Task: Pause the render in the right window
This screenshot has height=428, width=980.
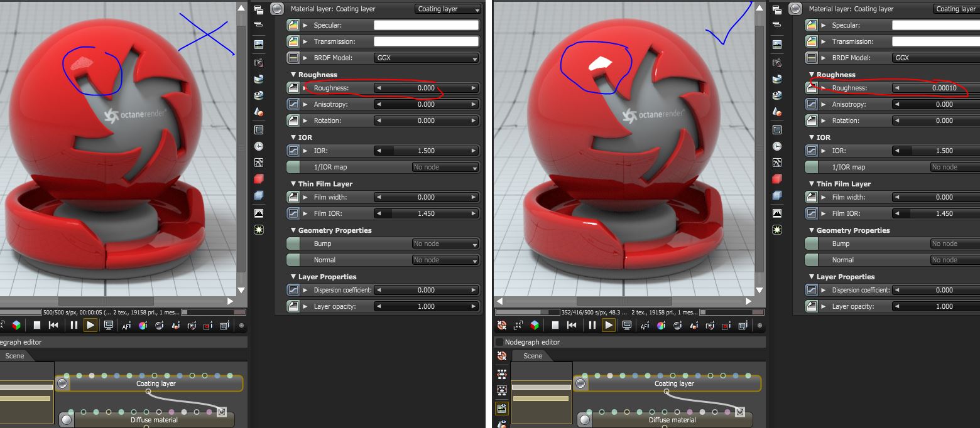Action: point(592,325)
